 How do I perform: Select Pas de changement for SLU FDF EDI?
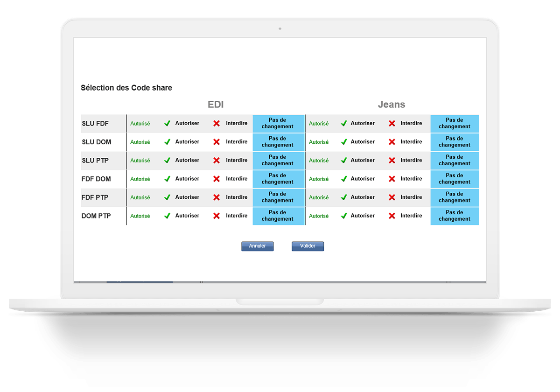coord(279,123)
